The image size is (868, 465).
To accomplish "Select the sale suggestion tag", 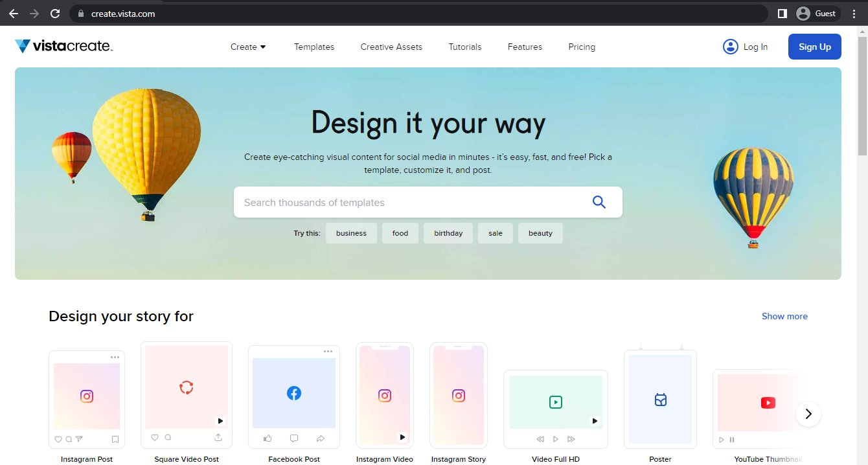I will coord(496,233).
